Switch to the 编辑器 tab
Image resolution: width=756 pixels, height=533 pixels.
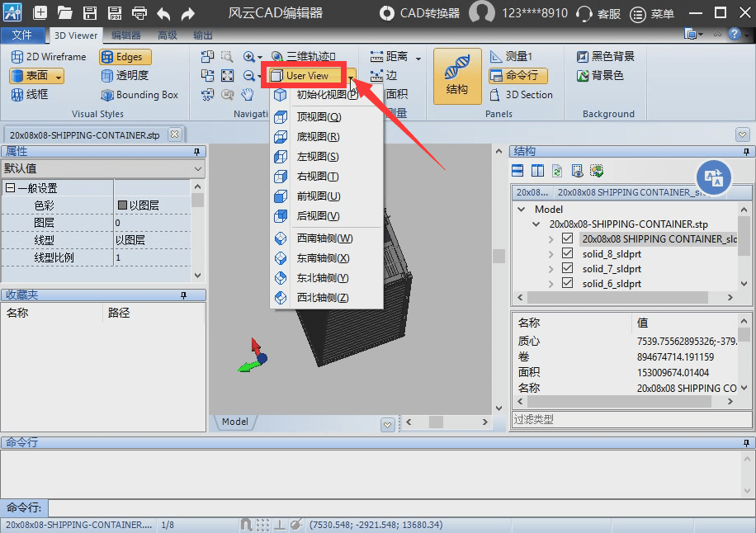tap(125, 35)
